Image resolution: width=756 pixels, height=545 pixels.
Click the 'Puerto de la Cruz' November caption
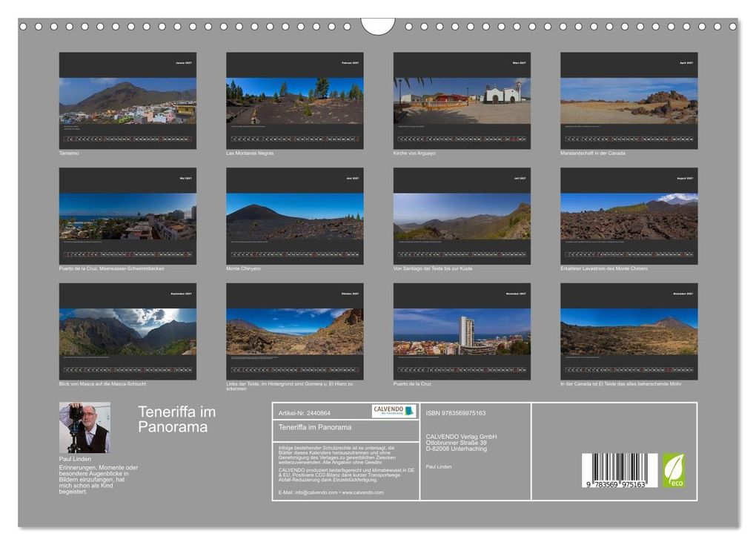coord(412,384)
